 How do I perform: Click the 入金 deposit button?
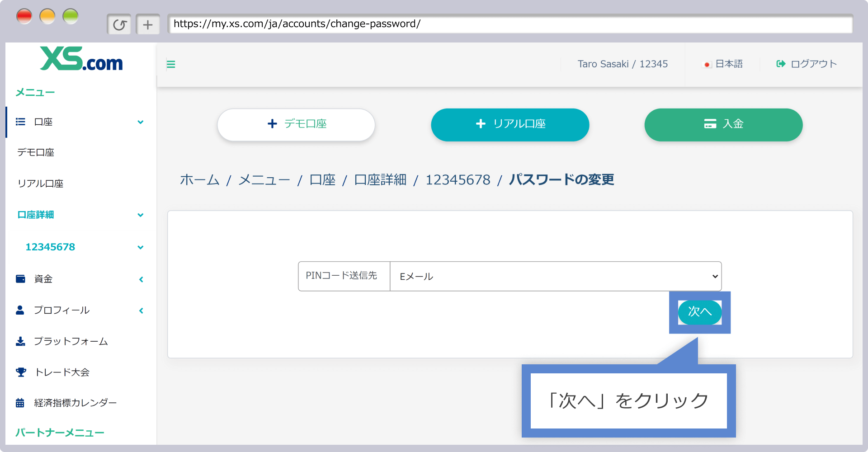723,125
